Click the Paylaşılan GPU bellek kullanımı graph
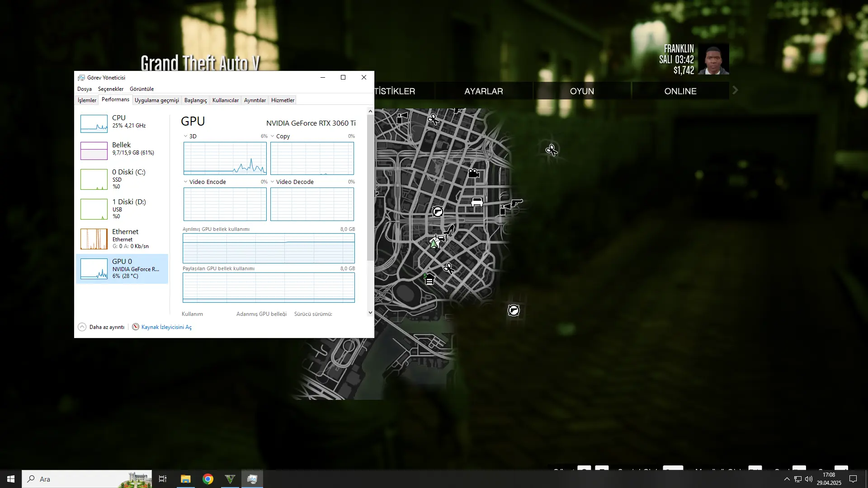 click(269, 287)
